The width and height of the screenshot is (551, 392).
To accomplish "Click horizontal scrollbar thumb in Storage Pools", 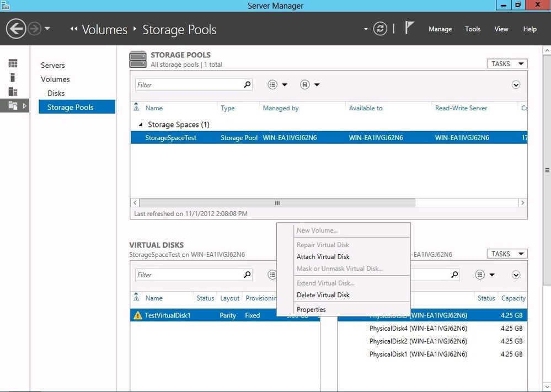I will coord(277,203).
